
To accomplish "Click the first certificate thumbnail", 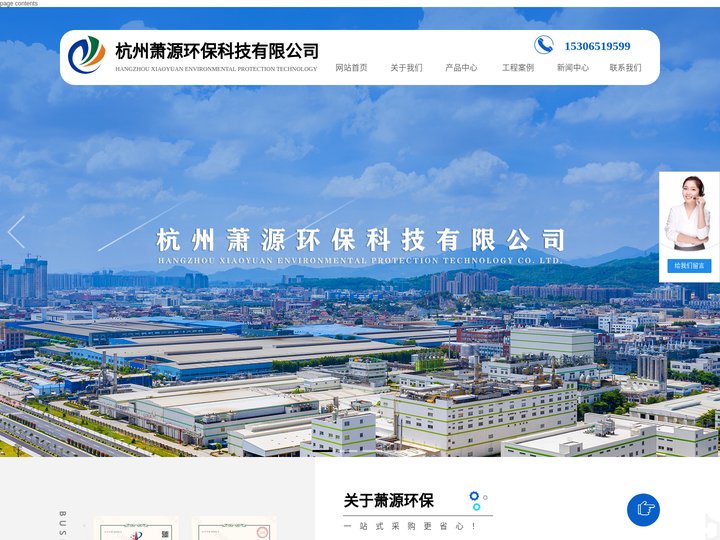I will tap(136, 529).
